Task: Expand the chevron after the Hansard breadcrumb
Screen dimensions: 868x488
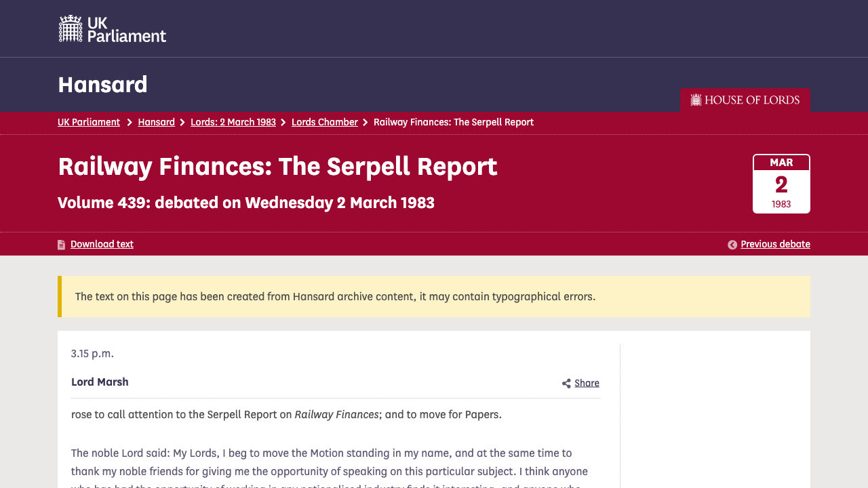Action: point(182,122)
